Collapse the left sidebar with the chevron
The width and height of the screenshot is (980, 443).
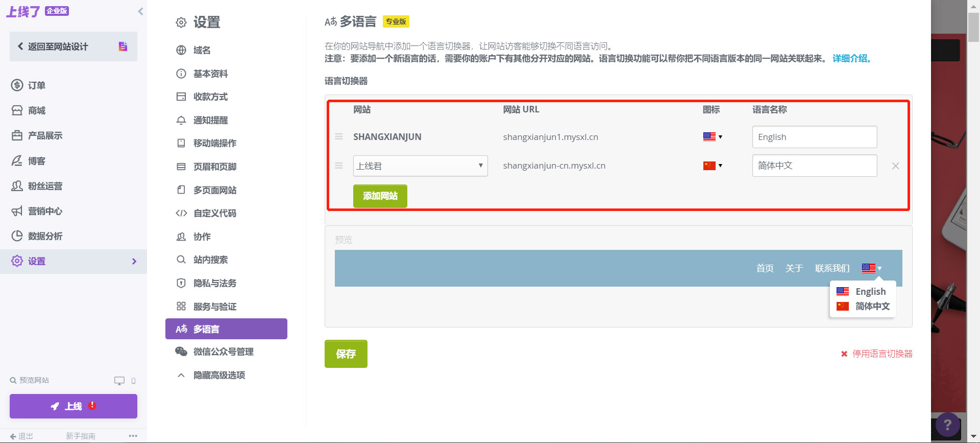tap(140, 11)
